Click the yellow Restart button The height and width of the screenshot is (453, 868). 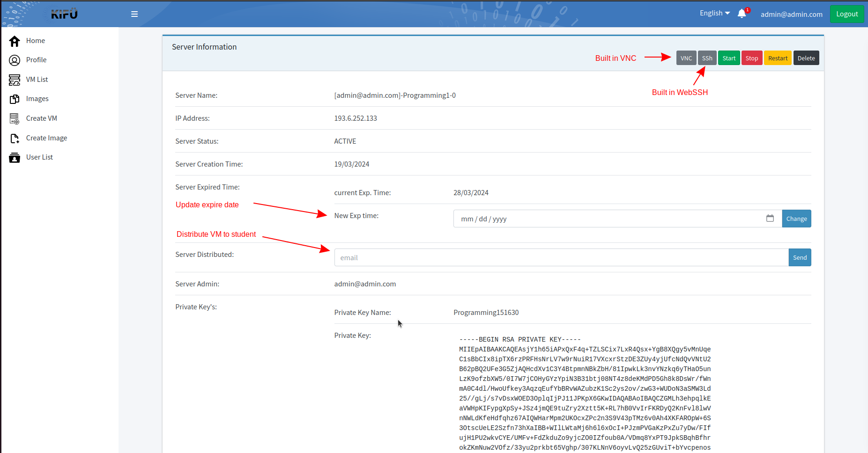(778, 58)
